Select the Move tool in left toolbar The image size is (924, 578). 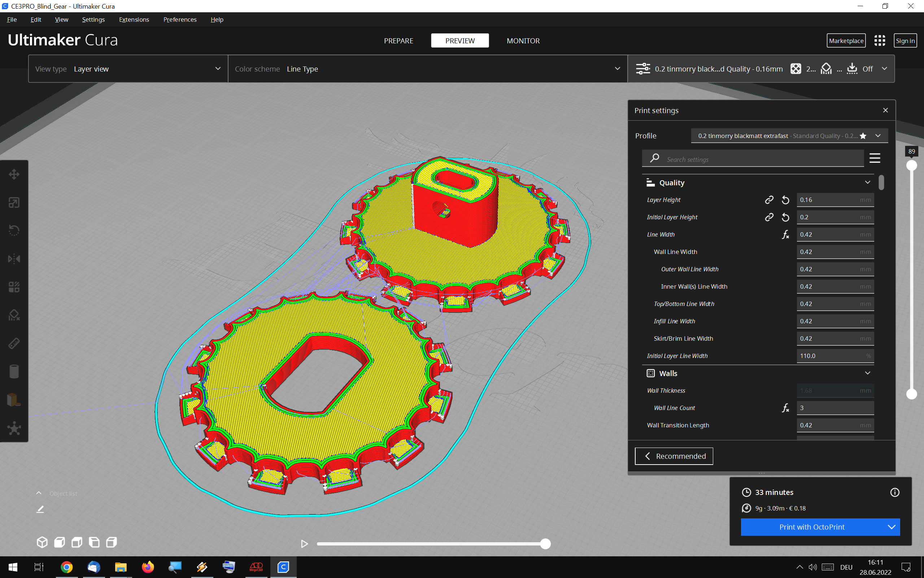(14, 174)
